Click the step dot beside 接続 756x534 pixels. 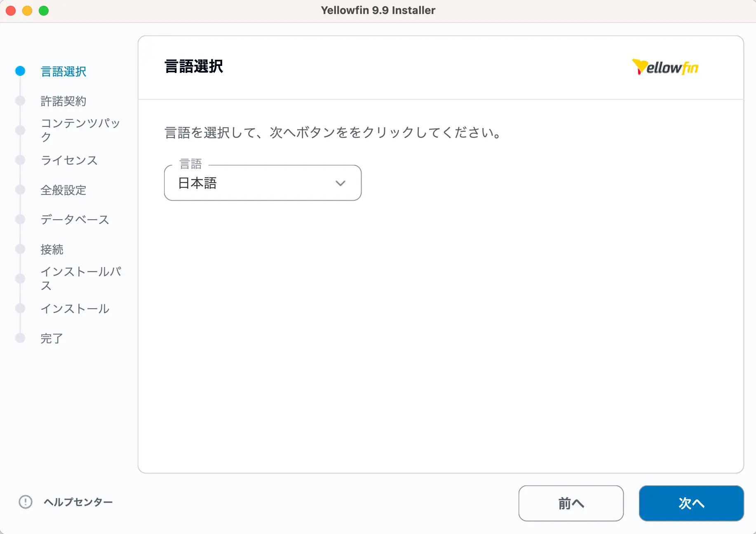pos(20,249)
